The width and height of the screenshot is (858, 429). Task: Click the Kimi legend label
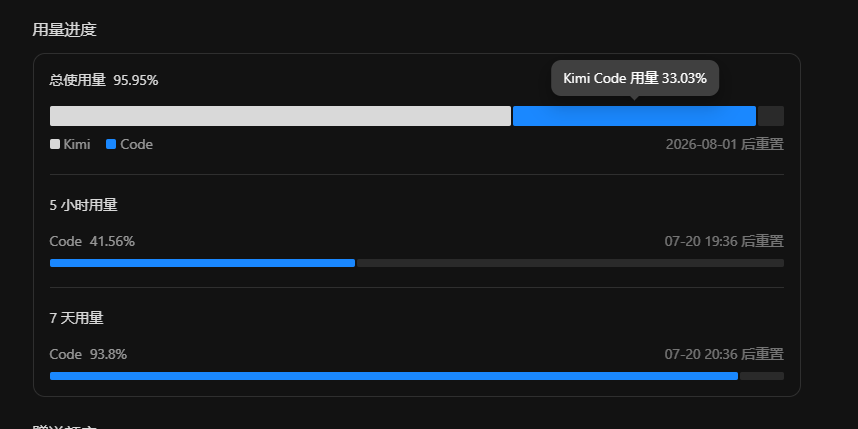pyautogui.click(x=77, y=144)
